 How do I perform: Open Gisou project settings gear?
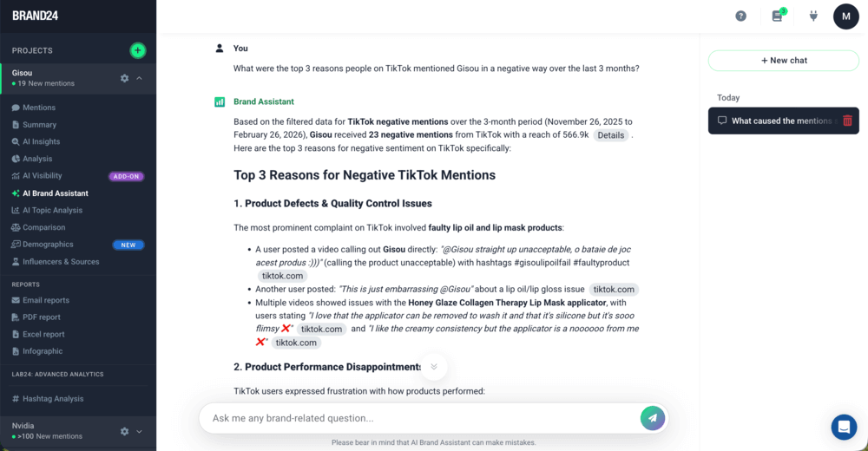pos(124,78)
